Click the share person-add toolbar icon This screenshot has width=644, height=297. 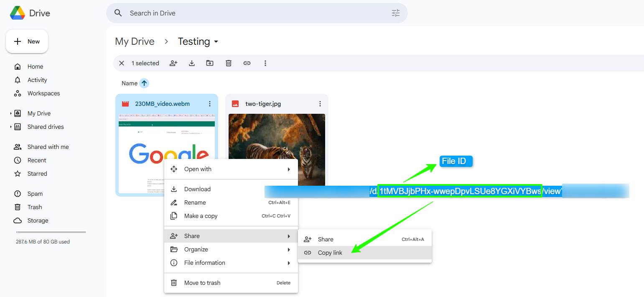coord(173,63)
